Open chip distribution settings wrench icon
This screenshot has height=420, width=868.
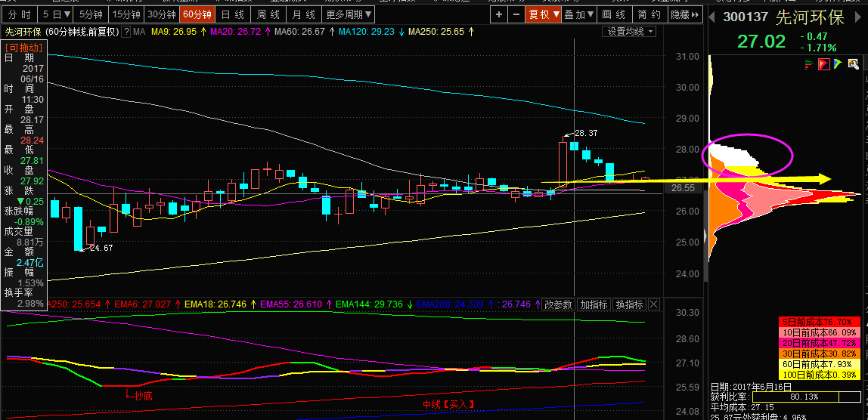tap(853, 64)
